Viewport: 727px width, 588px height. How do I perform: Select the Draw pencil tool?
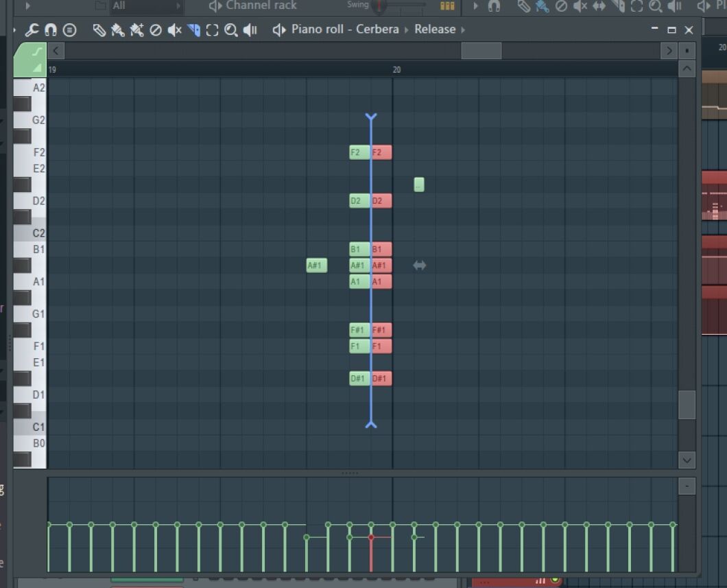[99, 30]
